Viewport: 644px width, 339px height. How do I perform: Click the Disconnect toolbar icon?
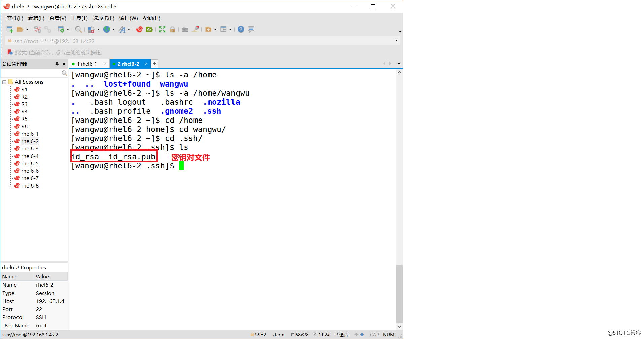(38, 29)
